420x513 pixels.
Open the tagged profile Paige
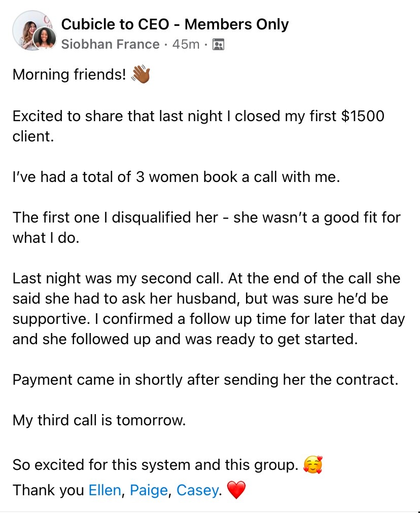coord(149,490)
